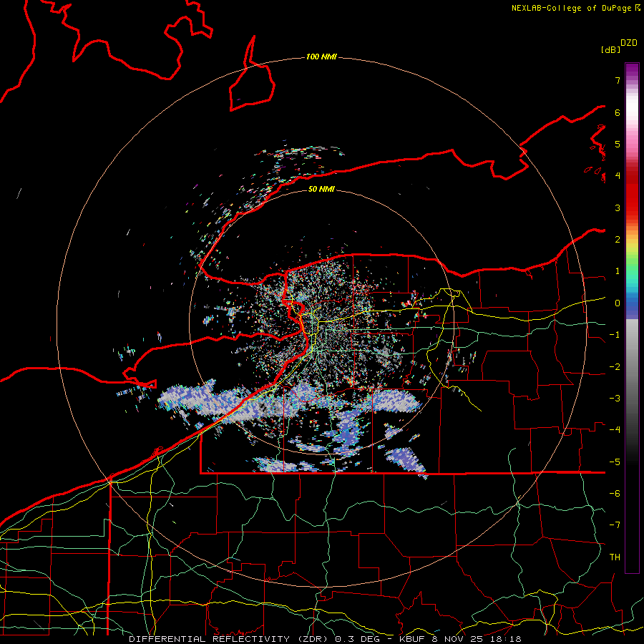644x644 pixels.
Task: Click the "18:18" timestamp text
Action: coord(504,639)
